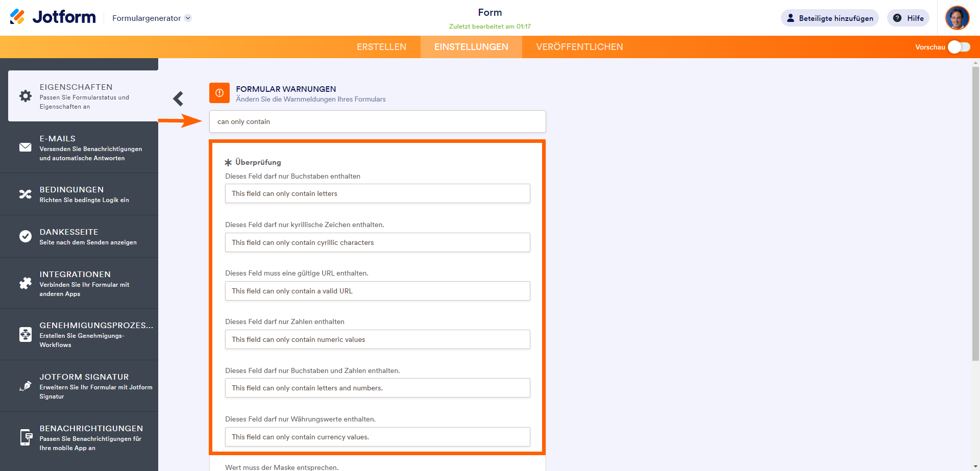The image size is (980, 471).
Task: Click 'Dieses Feld darf nur Buchstaben enthalten' label
Action: coord(292,176)
